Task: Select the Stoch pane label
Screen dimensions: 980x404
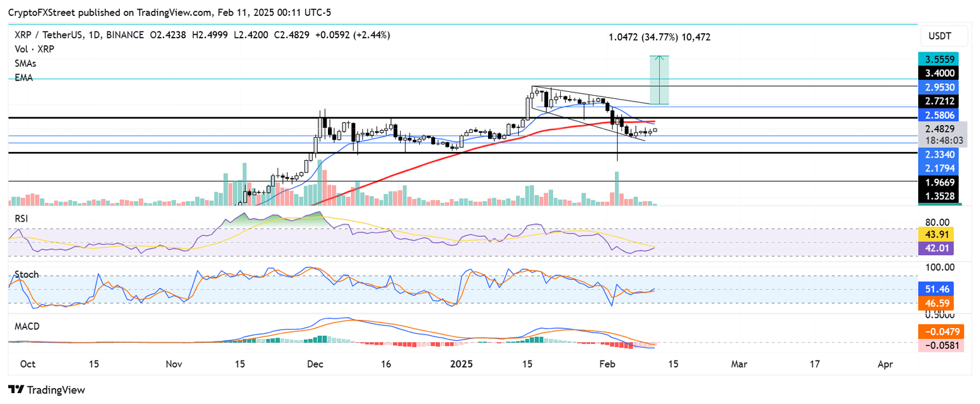Action: [x=26, y=274]
